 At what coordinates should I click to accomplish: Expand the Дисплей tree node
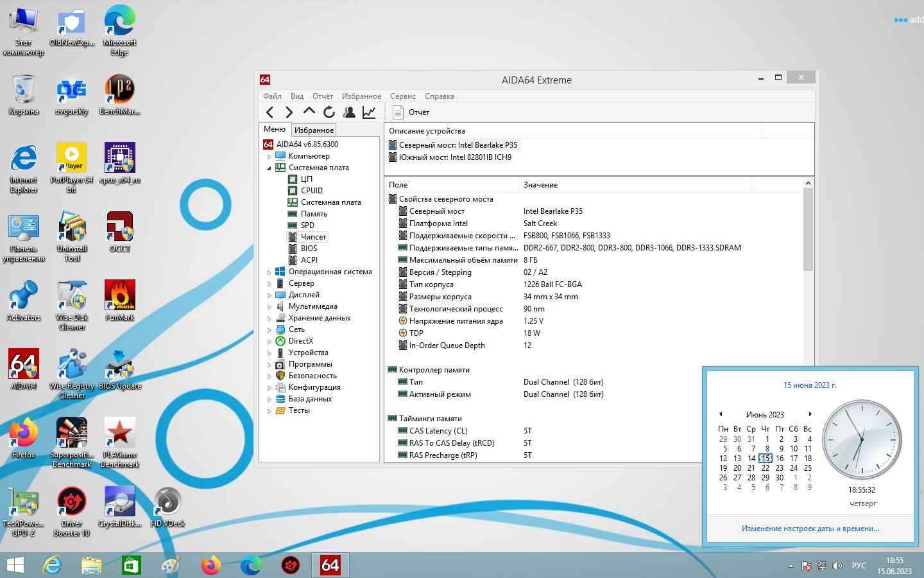tap(269, 295)
